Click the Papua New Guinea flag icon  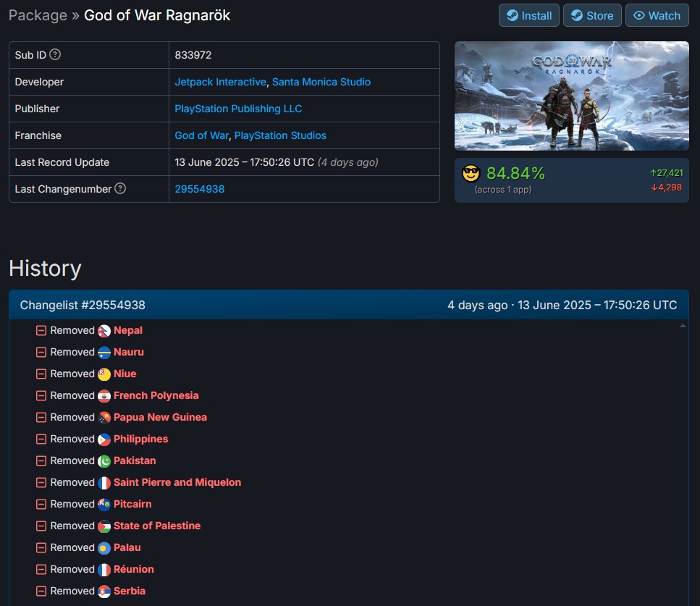pos(104,418)
